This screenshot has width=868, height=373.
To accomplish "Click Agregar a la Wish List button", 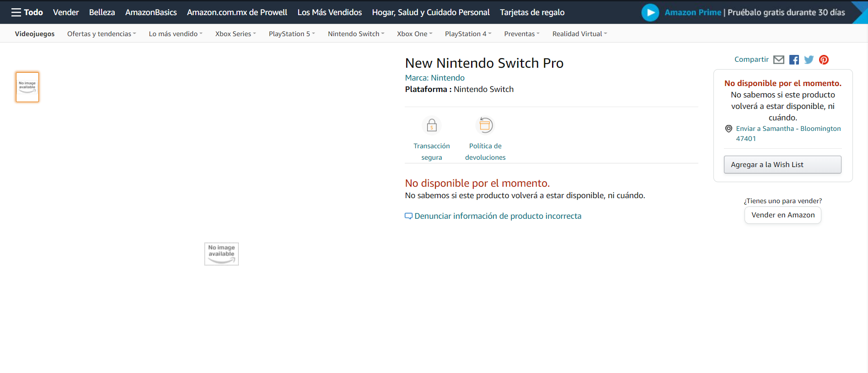I will tap(782, 165).
